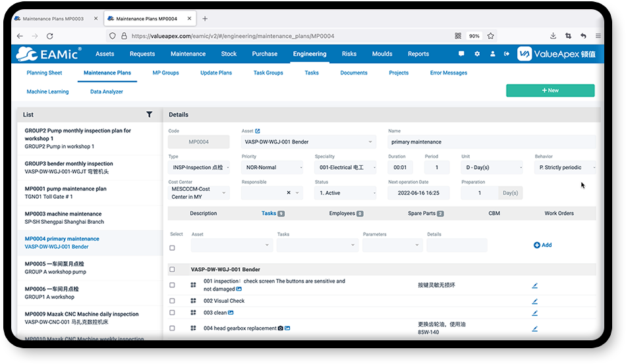
Task: Open the Behavior dropdown showing P. Strictly periodic
Action: point(565,168)
